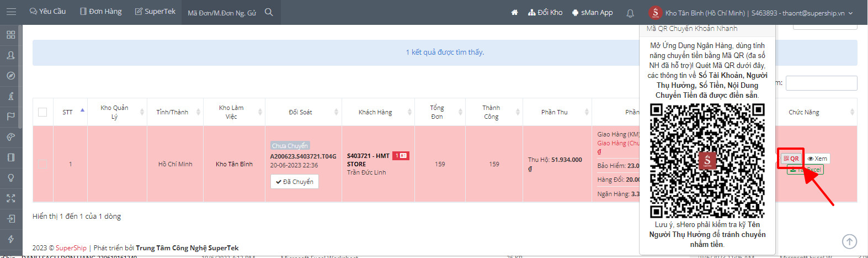Expand the Kho Tân Bình account dropdown

[x=751, y=13]
